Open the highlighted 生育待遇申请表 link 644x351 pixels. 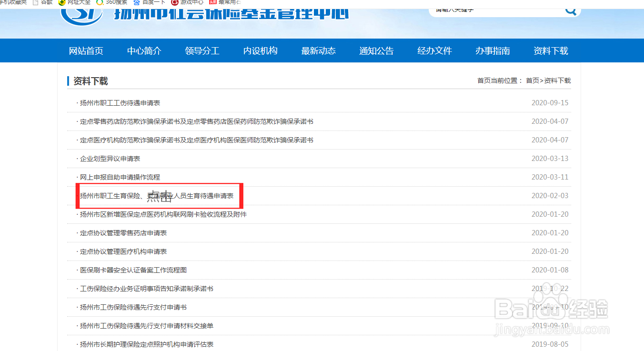click(157, 195)
